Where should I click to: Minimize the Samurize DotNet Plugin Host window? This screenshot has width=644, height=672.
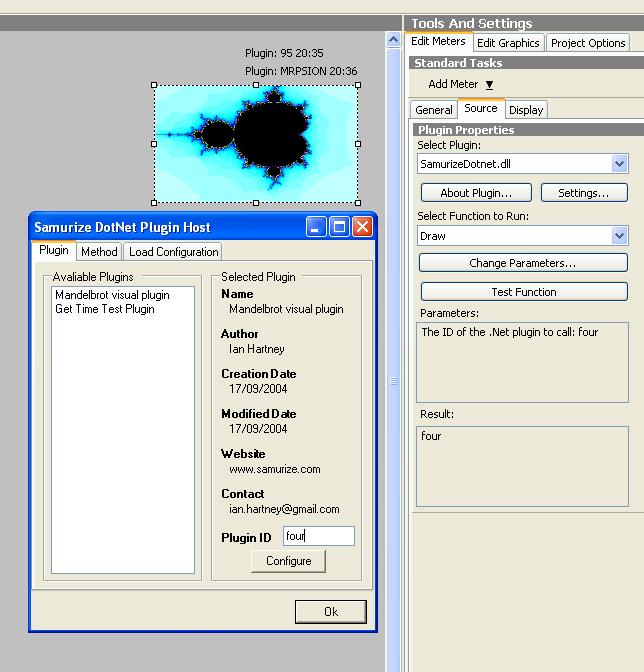[x=316, y=227]
